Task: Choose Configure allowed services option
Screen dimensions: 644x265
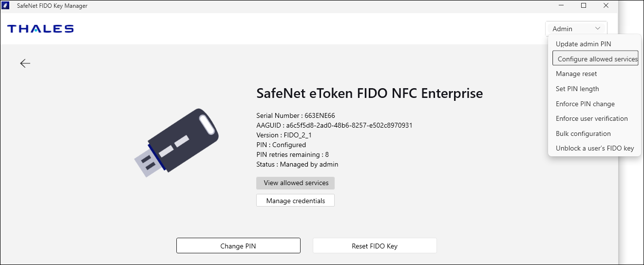Action: [595, 59]
